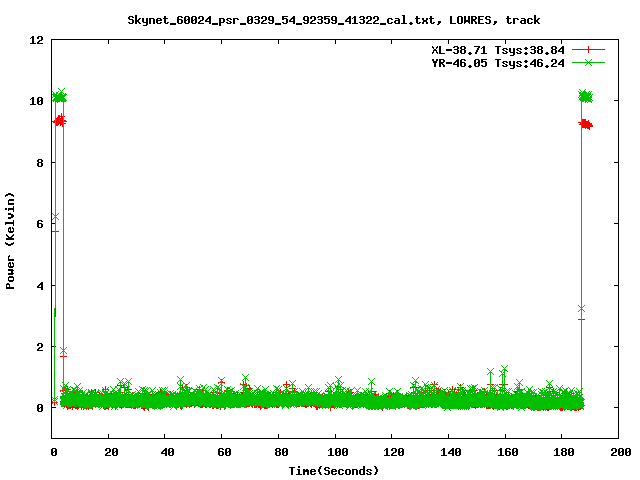Click the y-axis tick label 10
Viewport: 640px width, 480px height.
pos(36,101)
